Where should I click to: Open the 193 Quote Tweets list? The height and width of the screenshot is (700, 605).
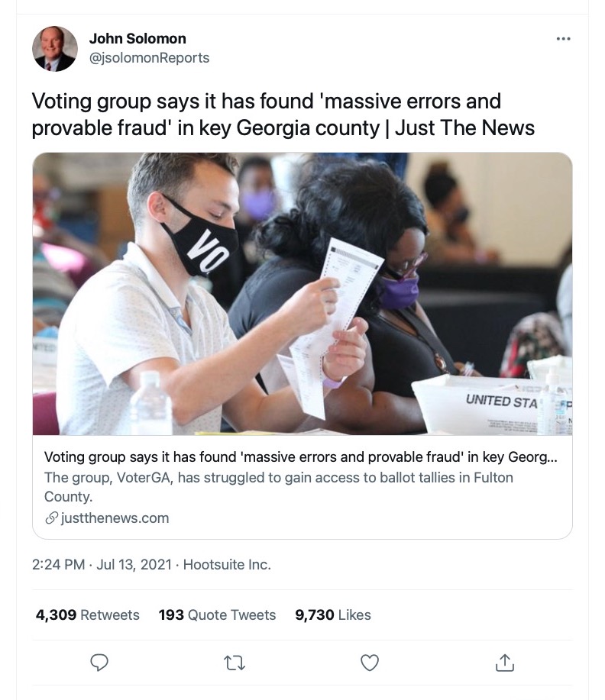(x=217, y=615)
